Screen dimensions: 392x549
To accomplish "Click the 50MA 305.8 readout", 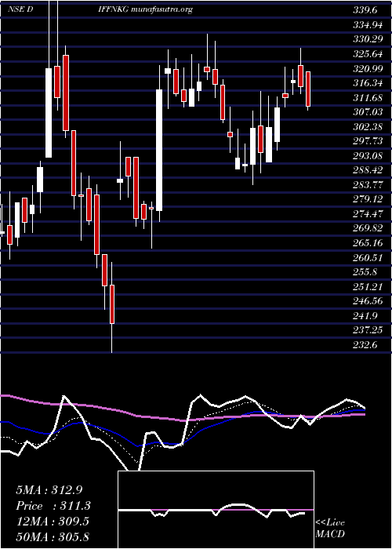I will tap(53, 536).
